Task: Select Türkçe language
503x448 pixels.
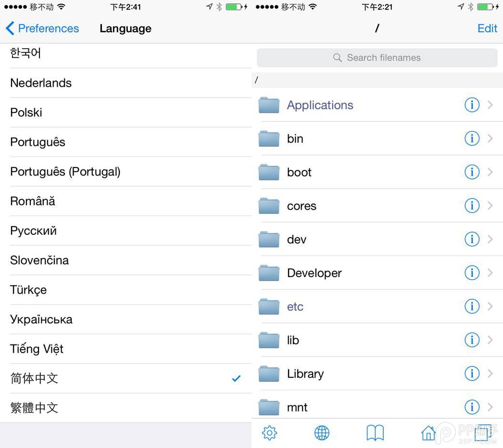Action: click(126, 290)
